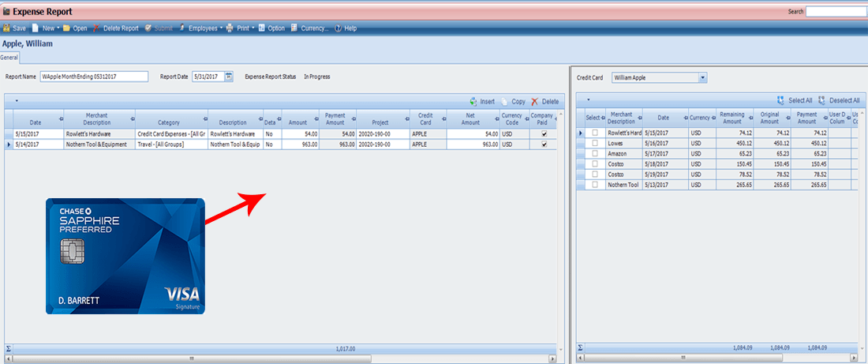This screenshot has width=868, height=364.
Task: Pin the Category column header
Action: (205, 119)
